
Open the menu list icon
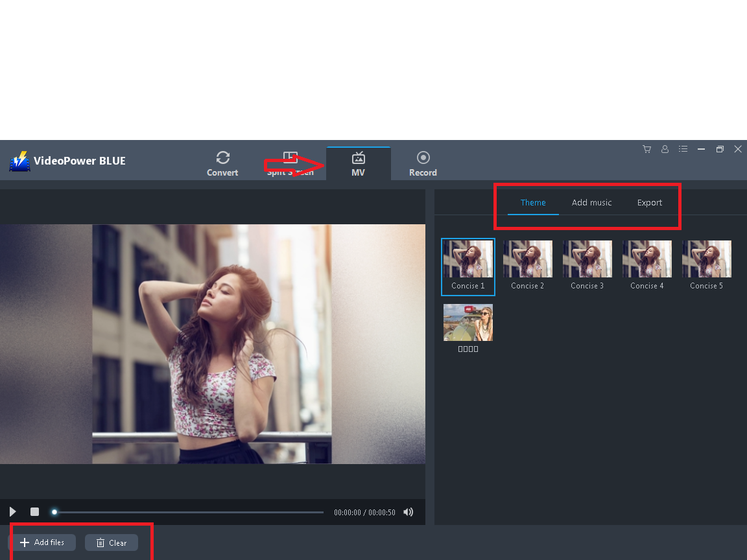[683, 149]
